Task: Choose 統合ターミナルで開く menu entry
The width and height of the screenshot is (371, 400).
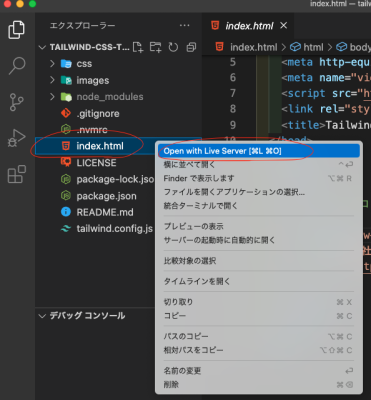Action: [x=259, y=206]
